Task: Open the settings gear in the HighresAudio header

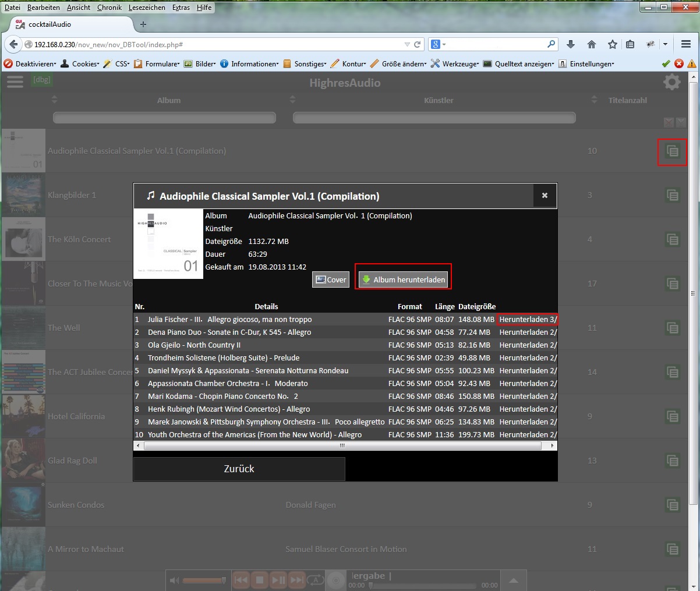Action: (x=672, y=82)
